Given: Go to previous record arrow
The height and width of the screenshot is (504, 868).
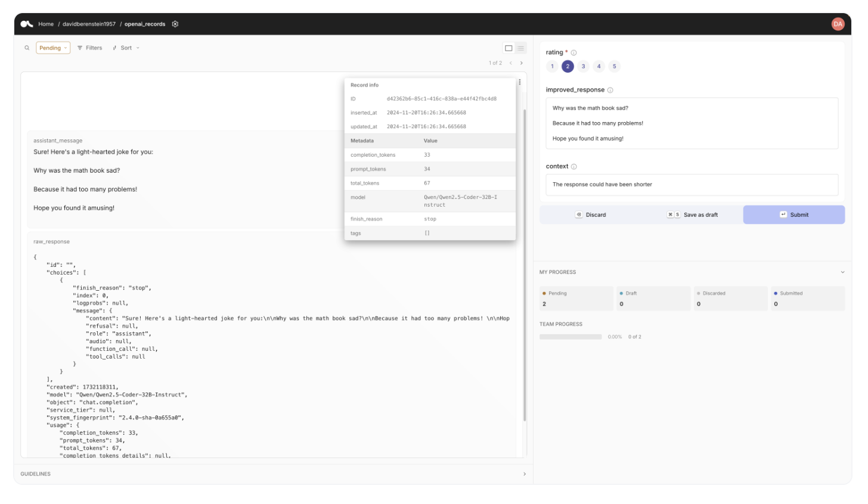Looking at the screenshot, I should pos(511,63).
